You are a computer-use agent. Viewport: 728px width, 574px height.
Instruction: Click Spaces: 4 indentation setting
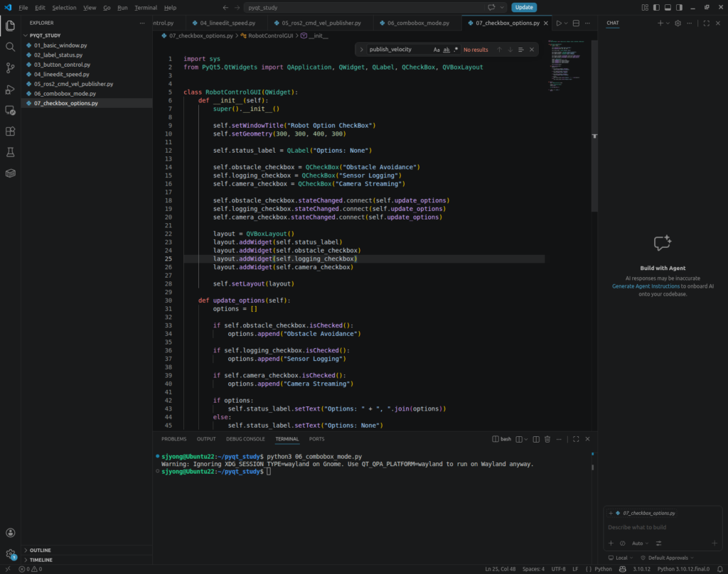[533, 569]
